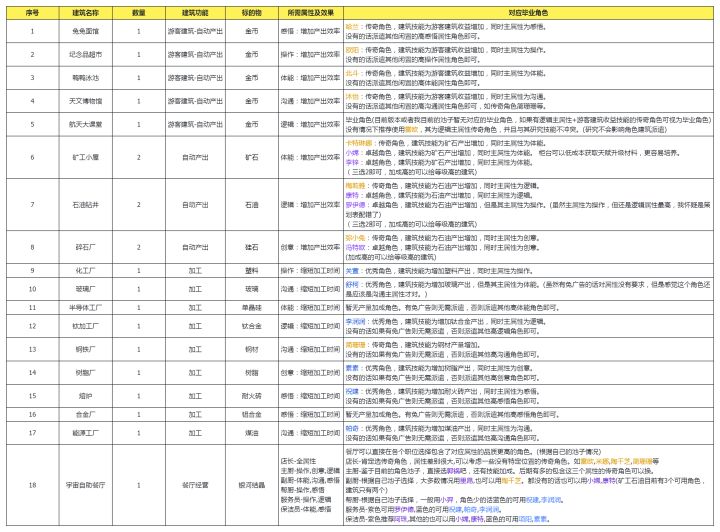Click the 铝合金 product cell

[252, 414]
